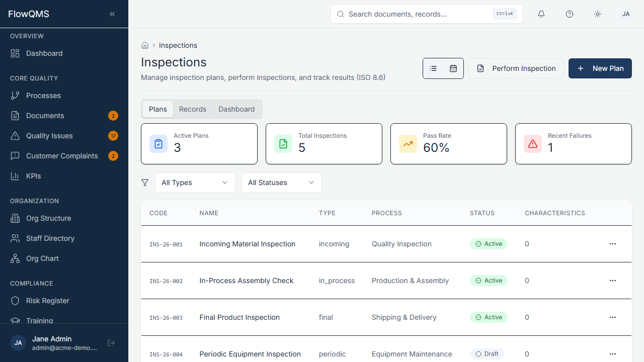644x362 pixels.
Task: Open the Risk Register section
Action: [47, 301]
